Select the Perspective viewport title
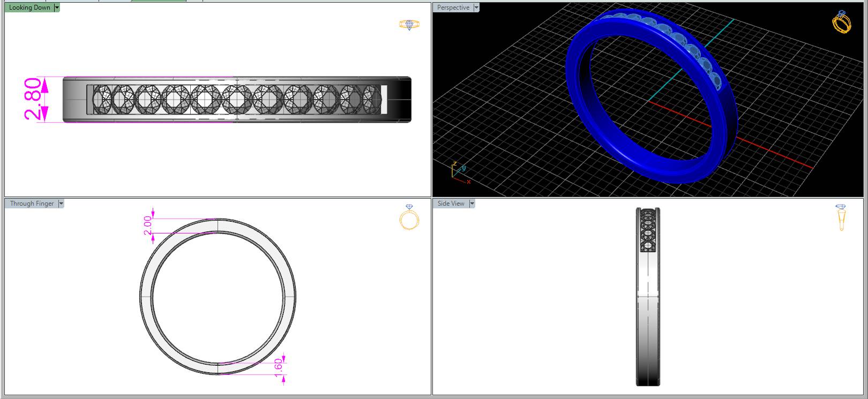Image resolution: width=868 pixels, height=399 pixels. click(453, 7)
